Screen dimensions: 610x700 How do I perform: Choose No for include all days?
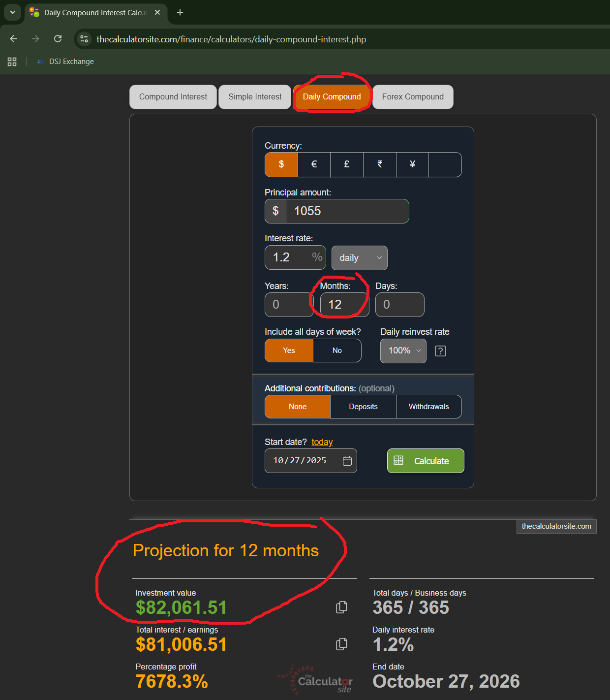click(x=337, y=350)
